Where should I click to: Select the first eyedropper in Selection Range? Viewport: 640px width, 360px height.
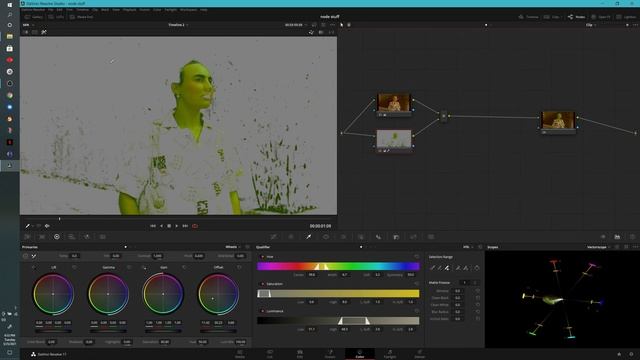(x=433, y=268)
